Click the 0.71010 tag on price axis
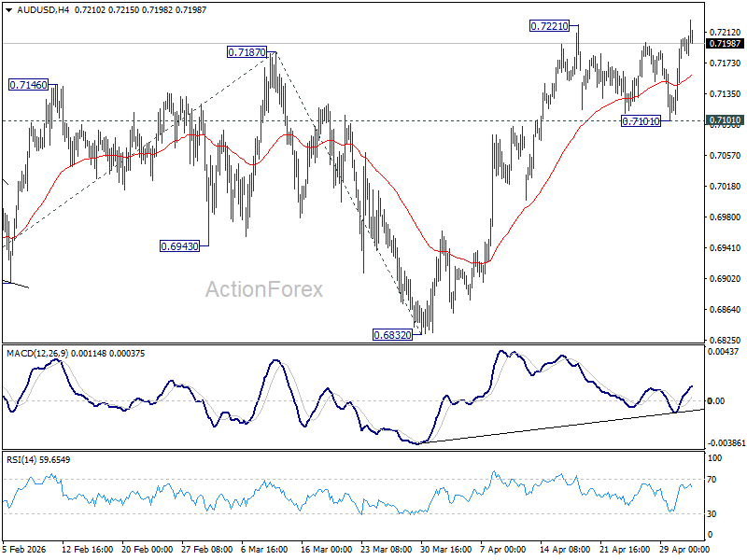747x560 pixels. pos(725,120)
